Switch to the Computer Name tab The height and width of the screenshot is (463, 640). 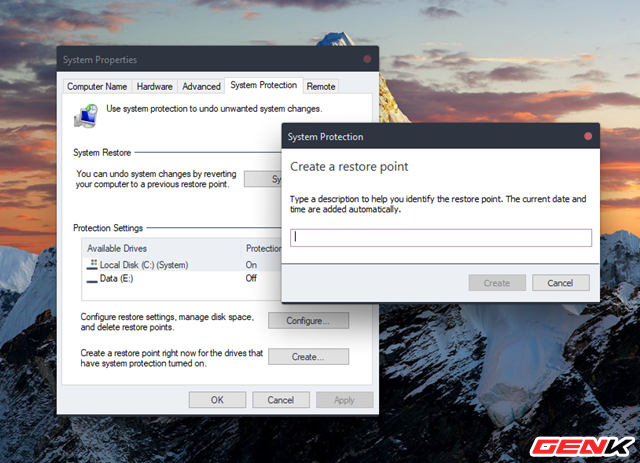pyautogui.click(x=96, y=87)
